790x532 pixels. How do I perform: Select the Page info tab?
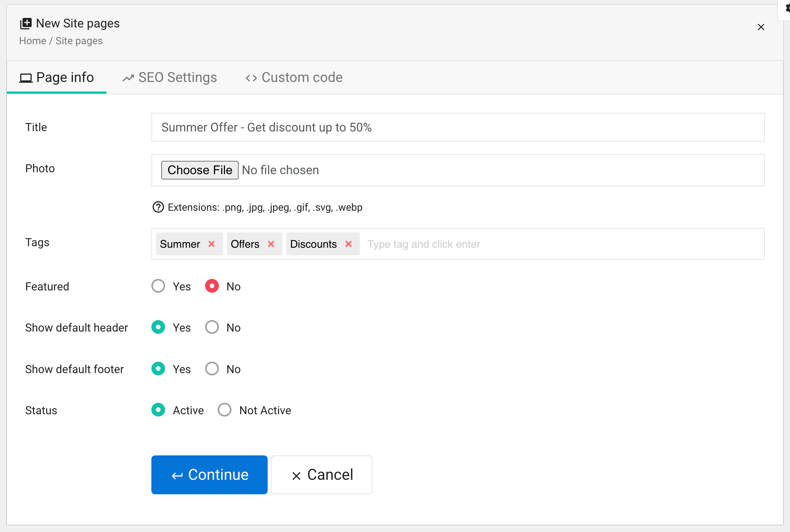coord(56,77)
